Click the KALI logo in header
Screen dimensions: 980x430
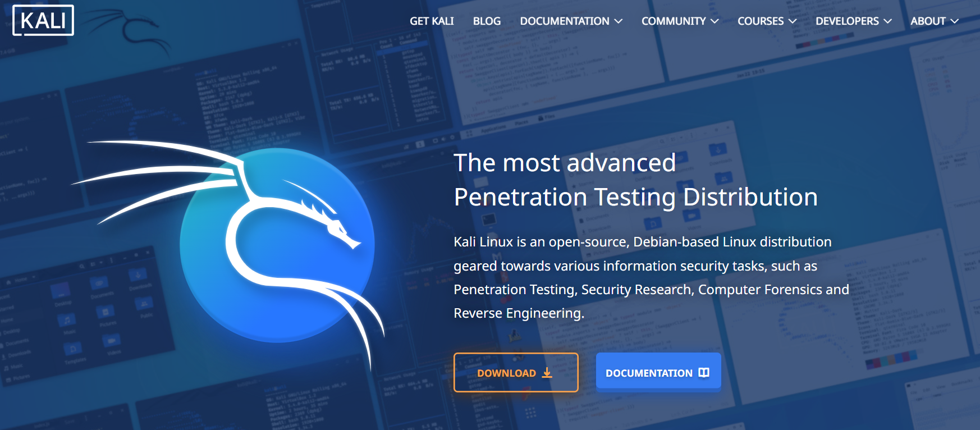(x=43, y=20)
